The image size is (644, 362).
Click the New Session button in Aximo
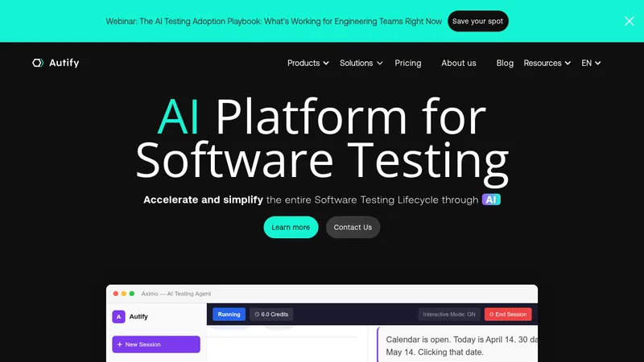156,344
